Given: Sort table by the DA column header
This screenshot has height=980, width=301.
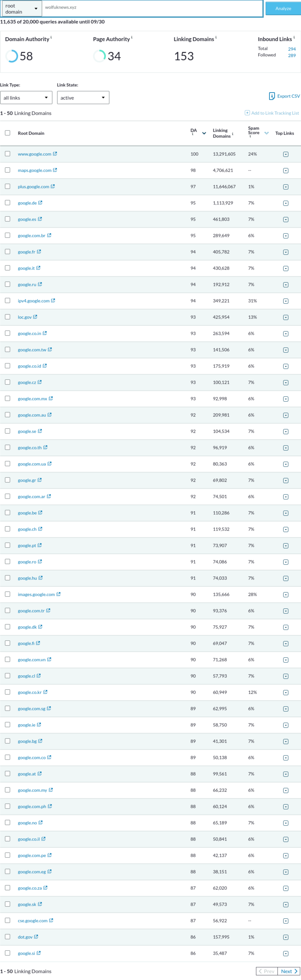Looking at the screenshot, I should click(193, 130).
